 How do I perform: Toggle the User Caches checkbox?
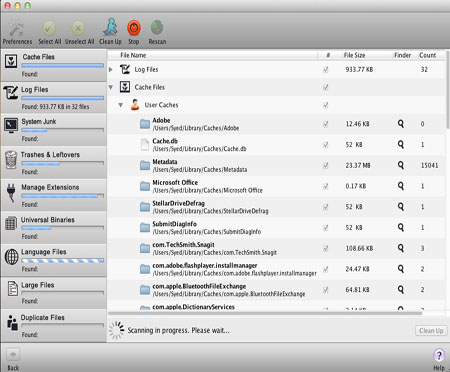pyautogui.click(x=325, y=105)
